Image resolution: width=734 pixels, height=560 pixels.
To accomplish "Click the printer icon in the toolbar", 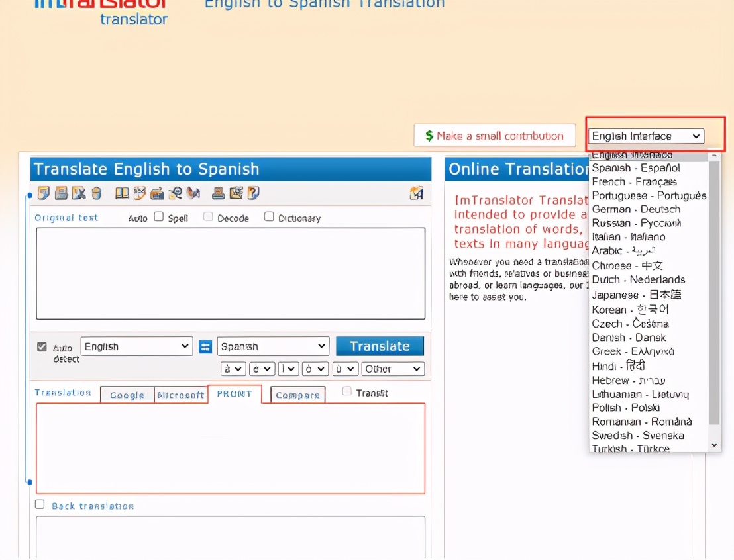I will (218, 193).
